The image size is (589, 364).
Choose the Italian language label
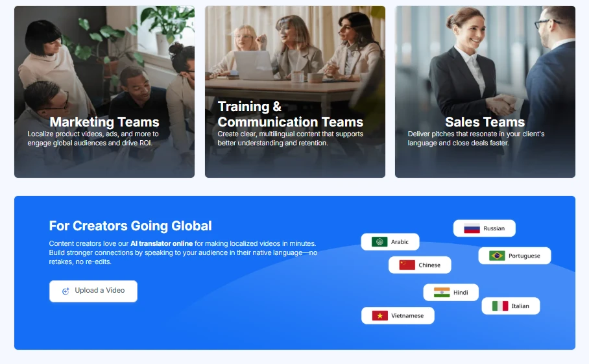click(x=520, y=306)
